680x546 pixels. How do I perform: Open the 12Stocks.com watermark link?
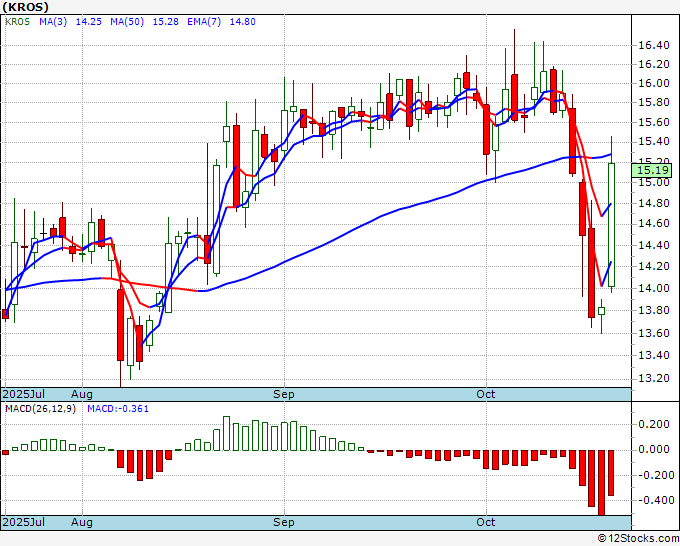coord(638,539)
